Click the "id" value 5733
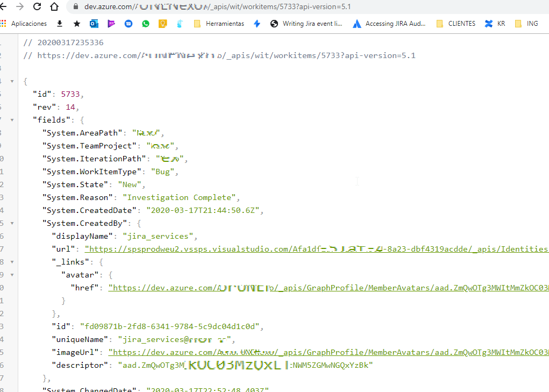The width and height of the screenshot is (549, 392). click(x=70, y=94)
